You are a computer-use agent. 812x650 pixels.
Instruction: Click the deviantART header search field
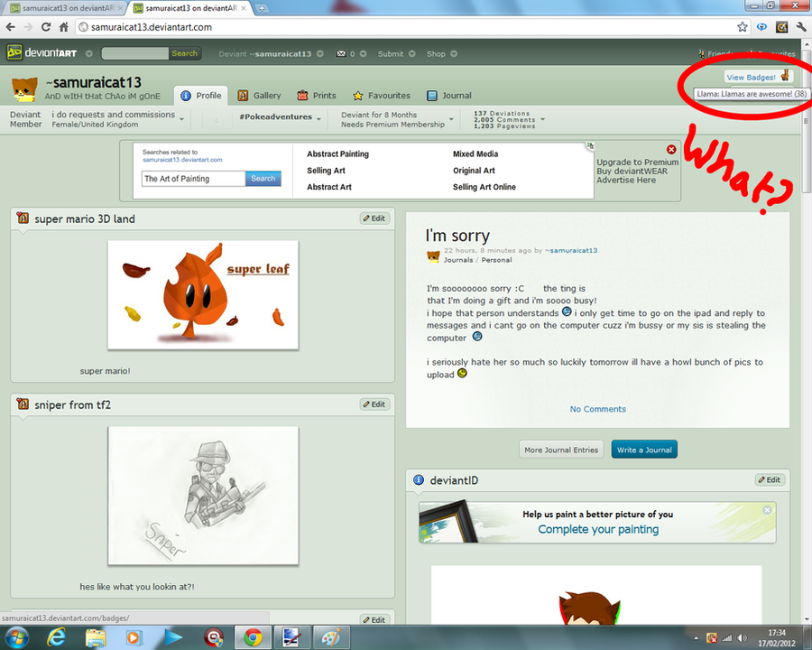(135, 53)
